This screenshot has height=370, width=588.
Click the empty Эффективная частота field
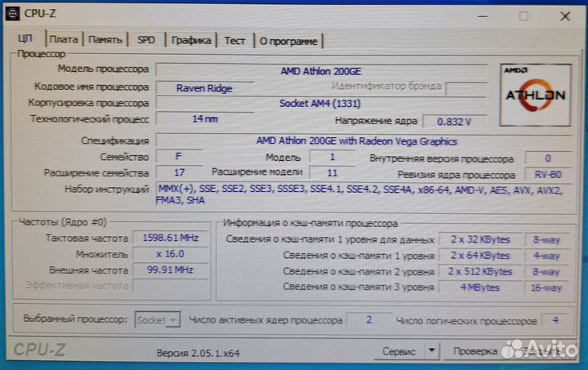pos(171,286)
